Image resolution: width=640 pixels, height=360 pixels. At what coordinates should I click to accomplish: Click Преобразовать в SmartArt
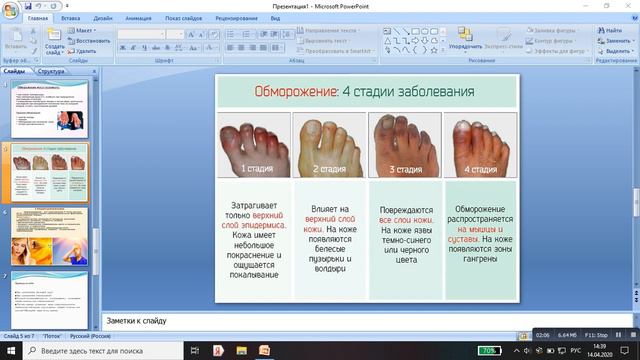[x=336, y=51]
